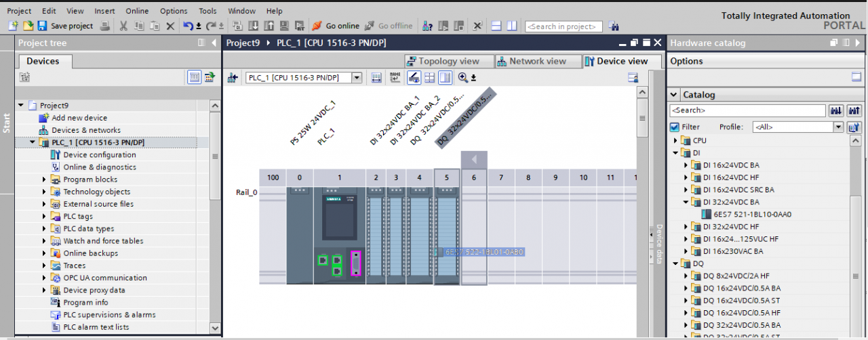The width and height of the screenshot is (868, 340).
Task: Click the Zoom magnifier icon in device view
Action: [463, 78]
